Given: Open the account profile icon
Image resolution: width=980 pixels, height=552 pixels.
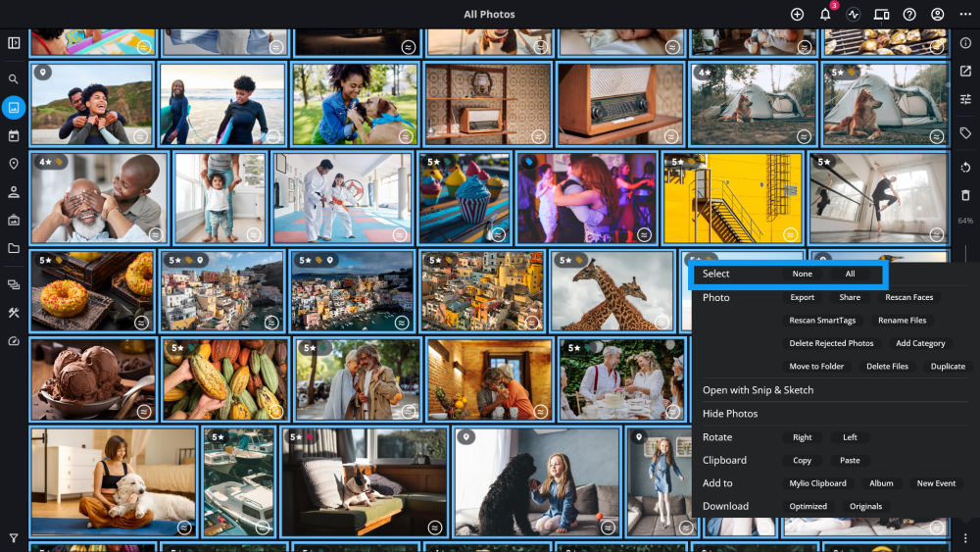Looking at the screenshot, I should 938,15.
